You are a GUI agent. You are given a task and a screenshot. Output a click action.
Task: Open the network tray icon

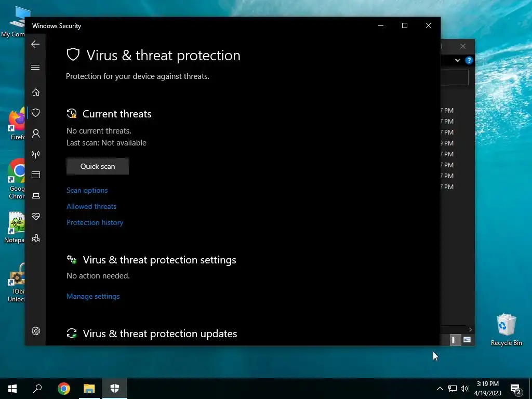pyautogui.click(x=453, y=389)
